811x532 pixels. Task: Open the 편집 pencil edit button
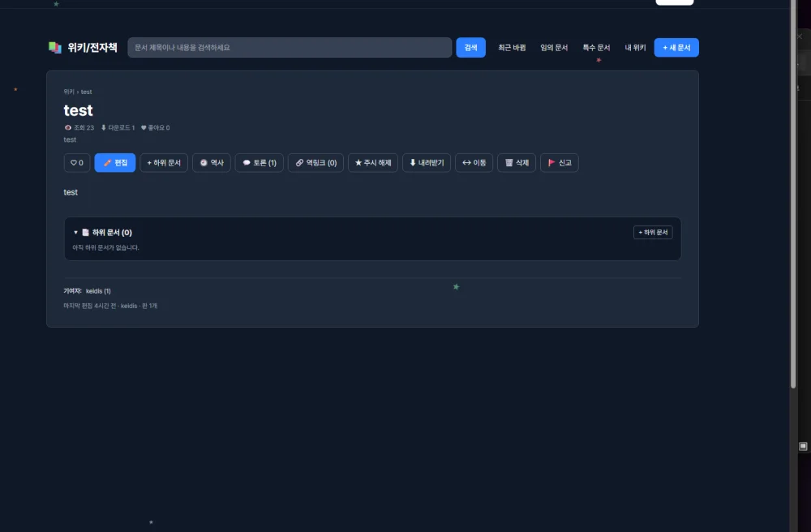pos(115,163)
